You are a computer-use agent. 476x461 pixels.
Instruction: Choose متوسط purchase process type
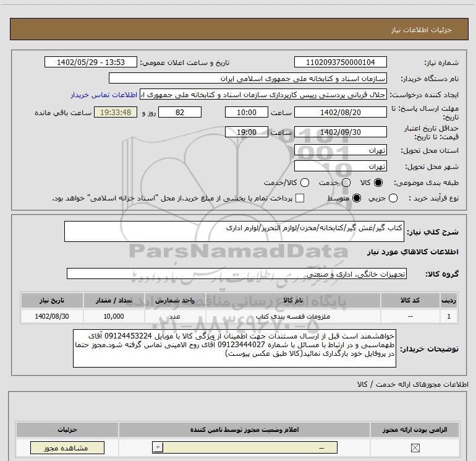coord(357,198)
